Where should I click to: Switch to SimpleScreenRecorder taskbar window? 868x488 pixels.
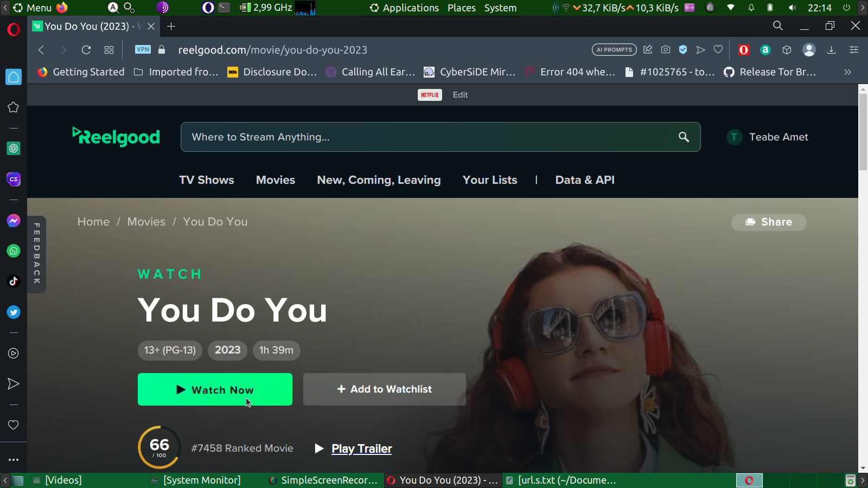pyautogui.click(x=324, y=480)
